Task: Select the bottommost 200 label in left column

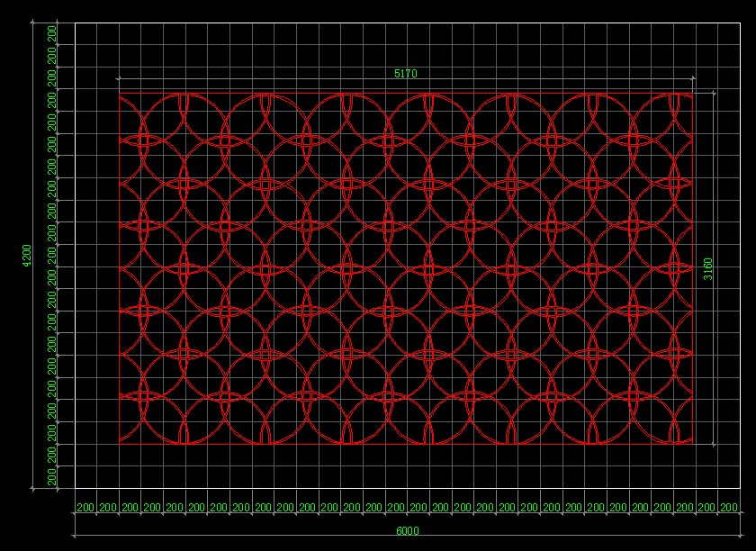Action: coord(51,477)
